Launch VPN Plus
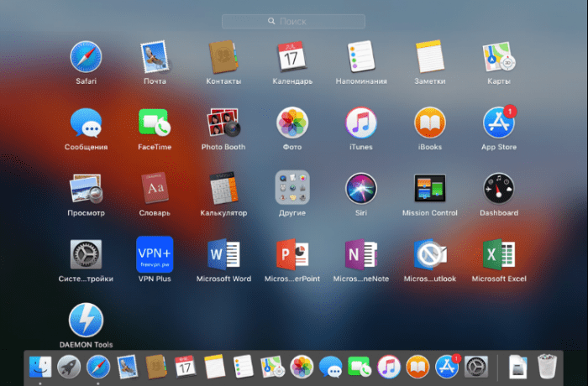The height and width of the screenshot is (386, 588). click(155, 254)
